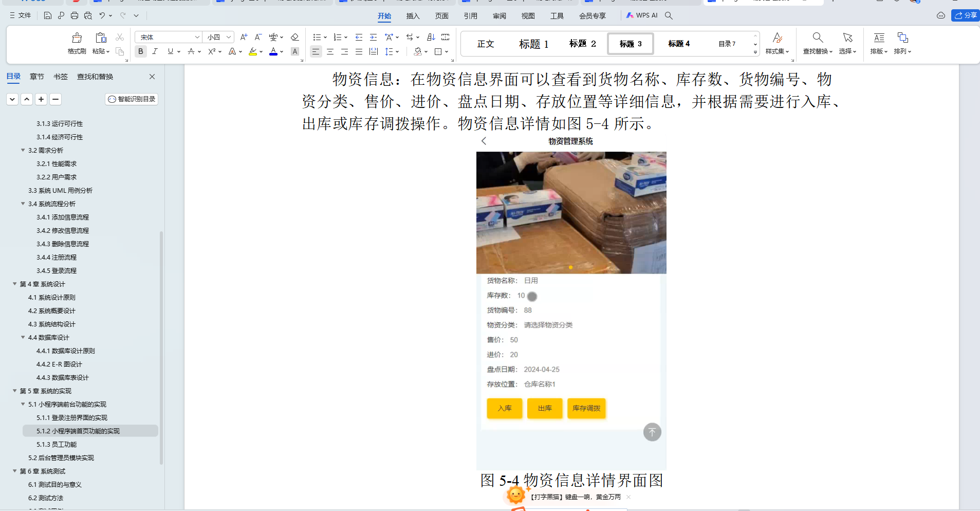Undo the last action

click(x=102, y=15)
